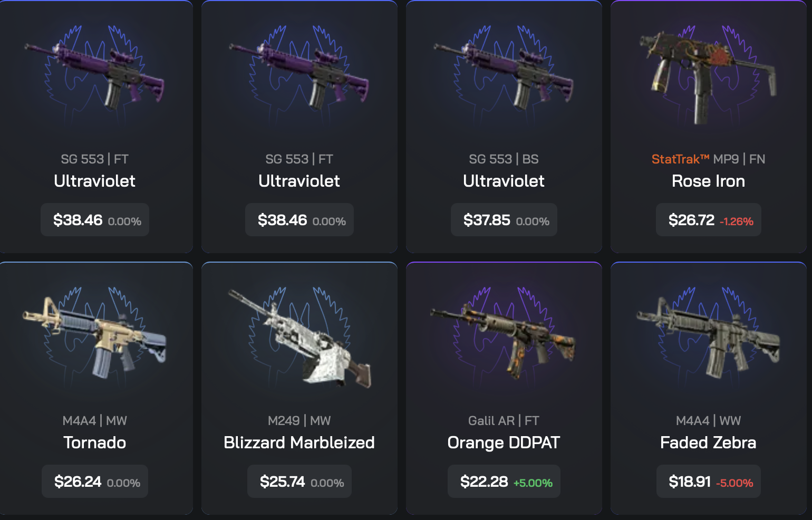Open the Orange DDPAT item title
Screen dimensions: 812x520
tap(504, 442)
